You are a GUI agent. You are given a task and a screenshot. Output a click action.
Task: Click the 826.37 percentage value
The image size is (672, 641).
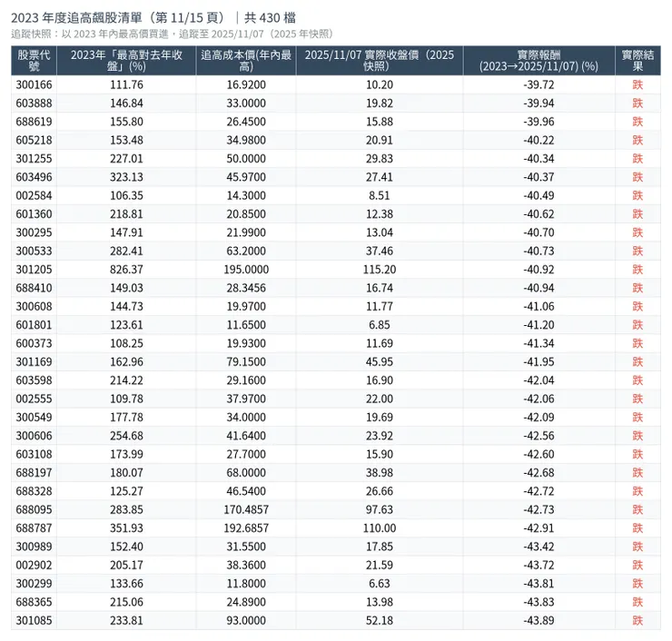pyautogui.click(x=126, y=270)
